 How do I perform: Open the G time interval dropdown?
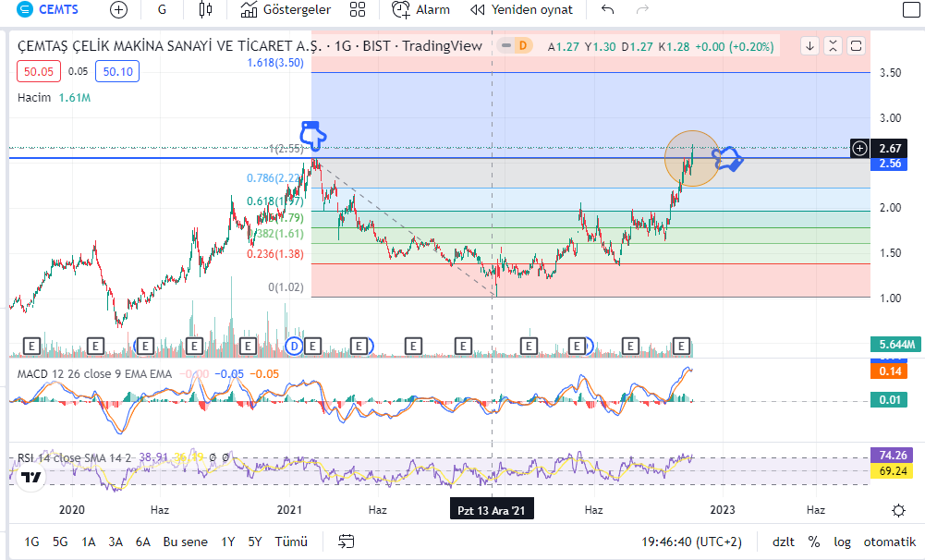pos(162,9)
